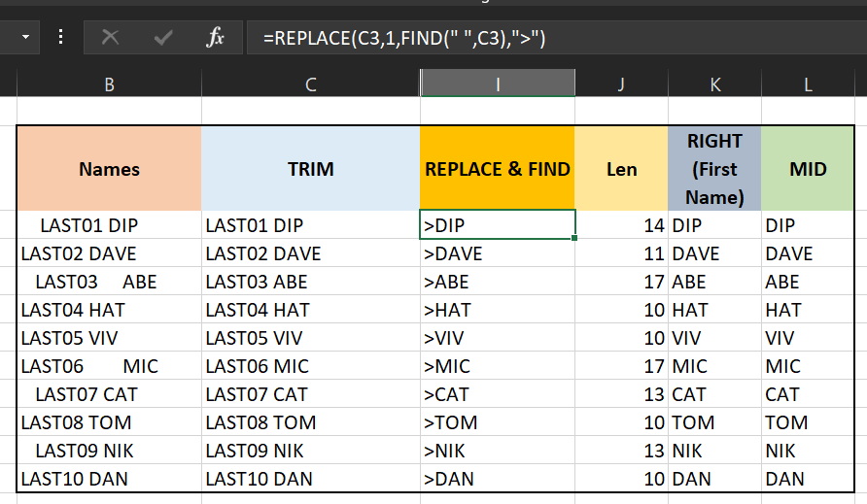Open Insert Function fx dialog

[216, 38]
